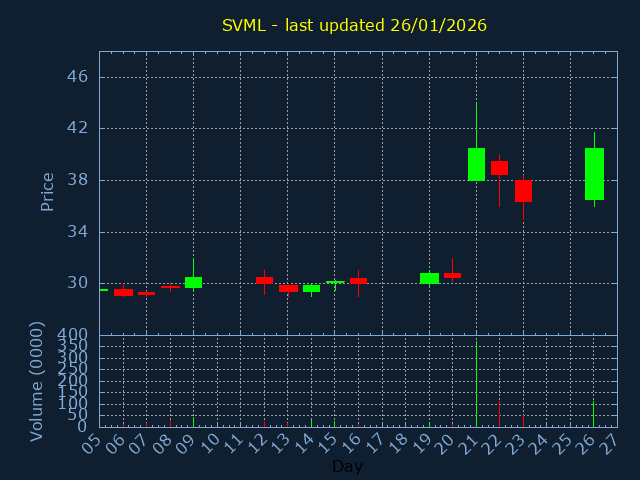Select the red candlestick on day 20
Image resolution: width=640 pixels, height=480 pixels.
452,275
